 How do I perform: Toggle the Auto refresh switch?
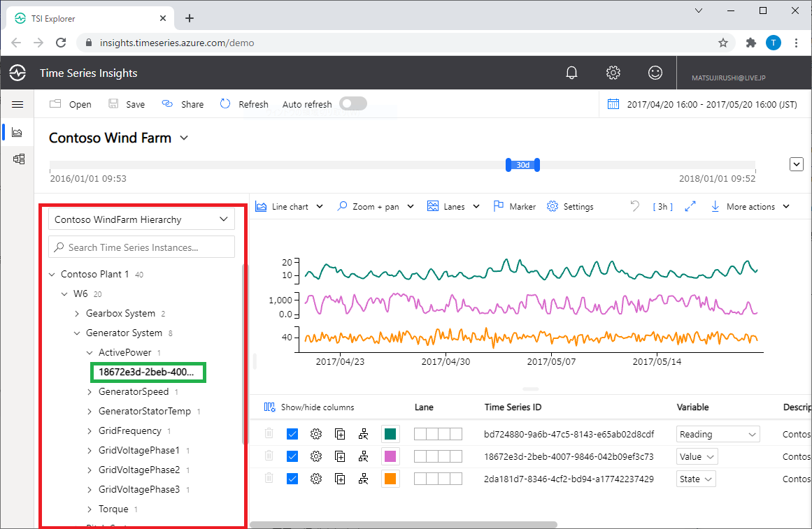click(x=353, y=103)
